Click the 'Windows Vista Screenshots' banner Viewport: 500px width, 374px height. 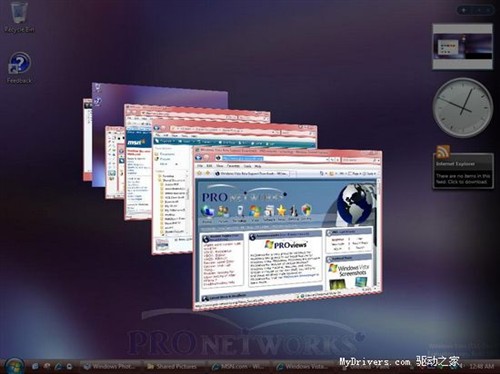coord(348,270)
